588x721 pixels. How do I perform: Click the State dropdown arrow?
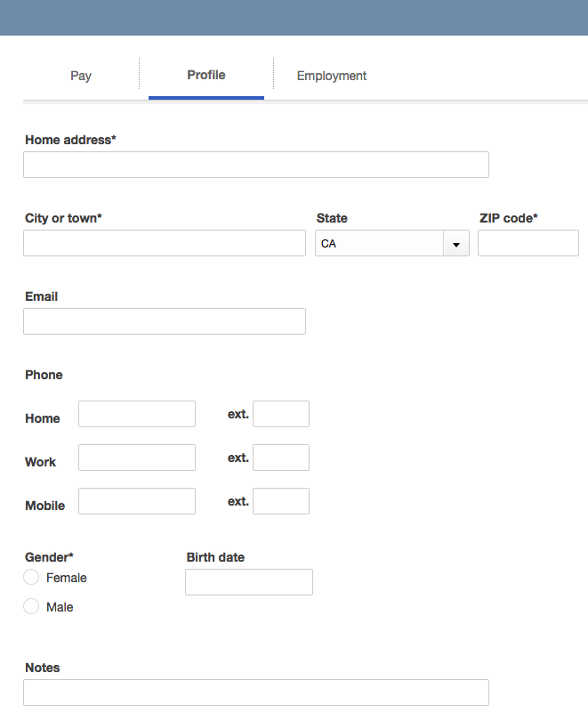457,243
